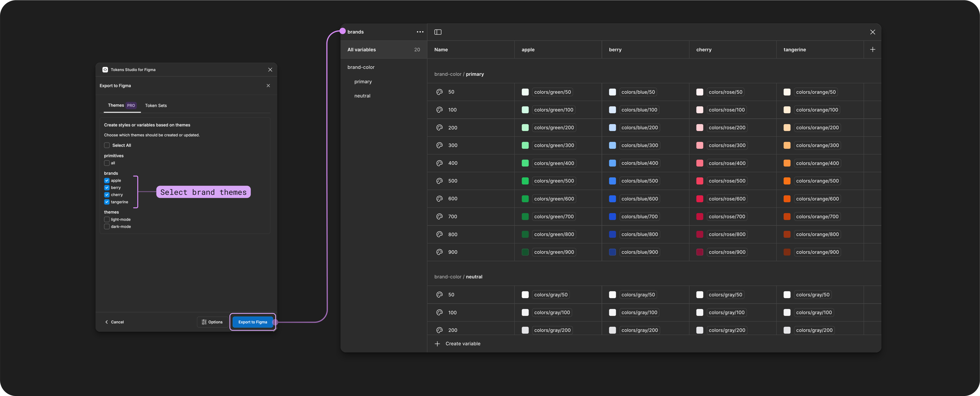Click the color icon of primary 700 row
980x396 pixels.
click(439, 217)
